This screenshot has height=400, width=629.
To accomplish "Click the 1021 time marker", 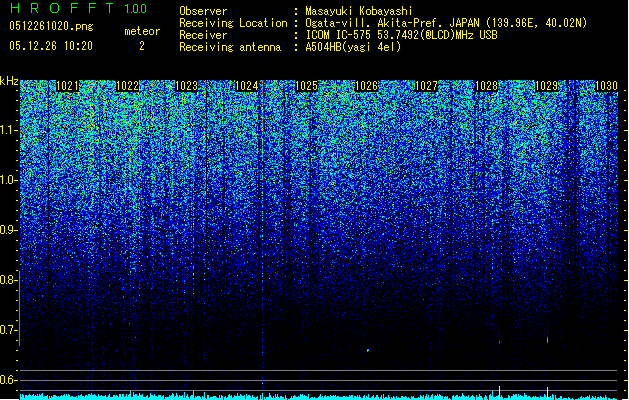I will [x=67, y=86].
